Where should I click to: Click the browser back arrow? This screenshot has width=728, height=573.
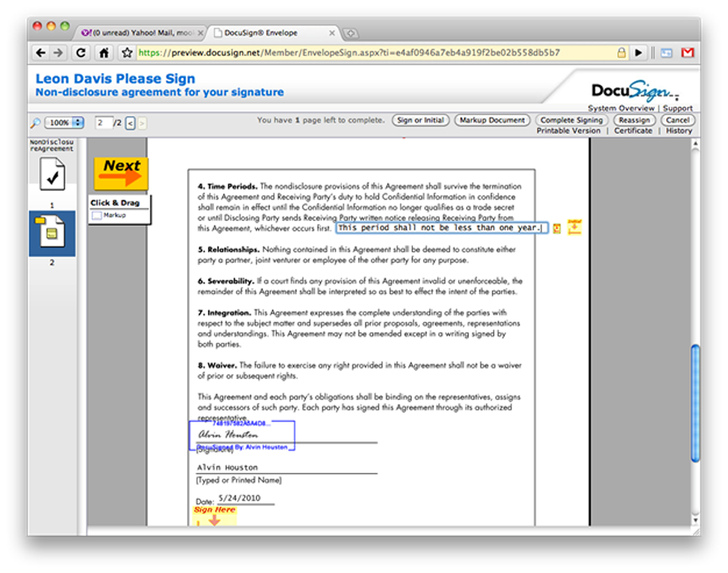tap(41, 53)
